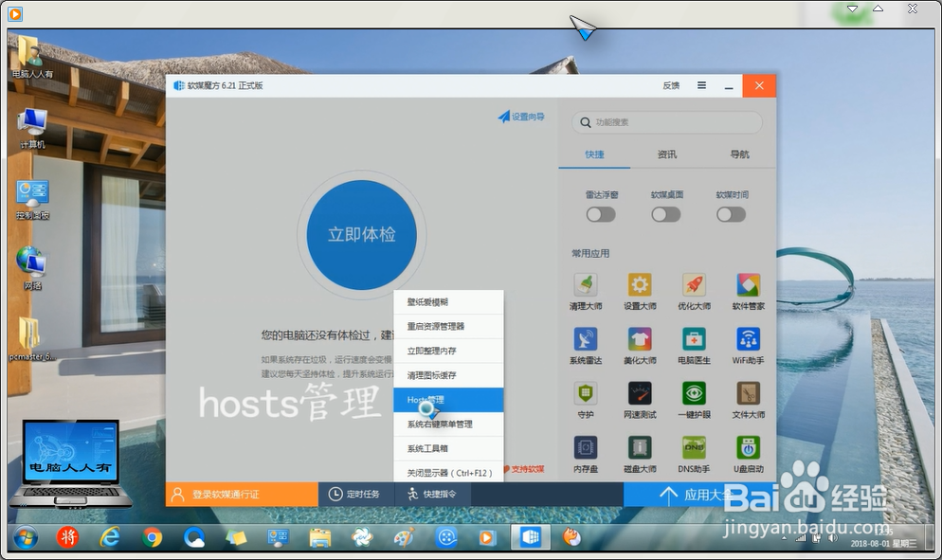Open the 电脑人人有 desktop folder
This screenshot has height=560, width=942.
click(32, 57)
